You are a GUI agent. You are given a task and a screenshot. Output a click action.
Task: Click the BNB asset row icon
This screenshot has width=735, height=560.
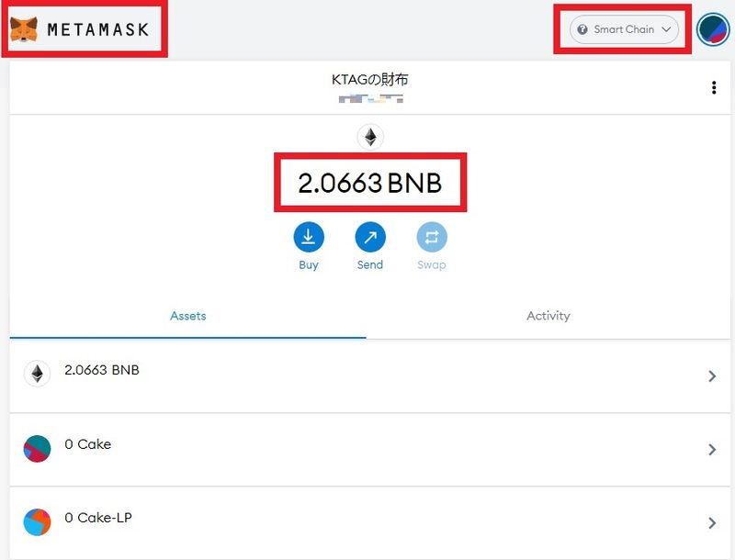[x=37, y=374]
